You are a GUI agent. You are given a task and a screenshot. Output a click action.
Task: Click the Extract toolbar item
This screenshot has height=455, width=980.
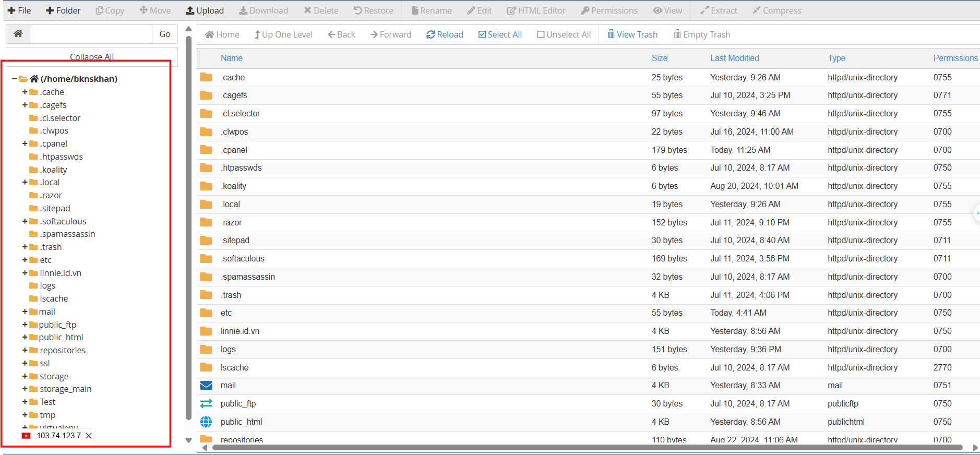click(719, 10)
